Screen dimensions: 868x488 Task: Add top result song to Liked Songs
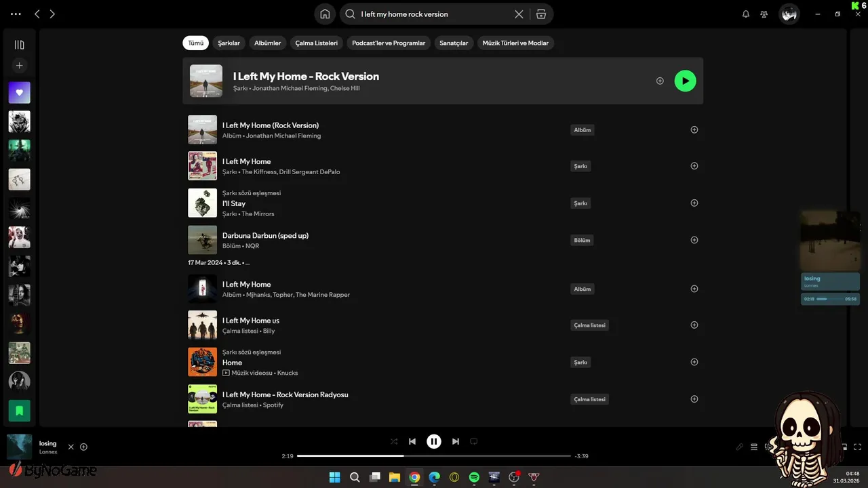coord(660,81)
